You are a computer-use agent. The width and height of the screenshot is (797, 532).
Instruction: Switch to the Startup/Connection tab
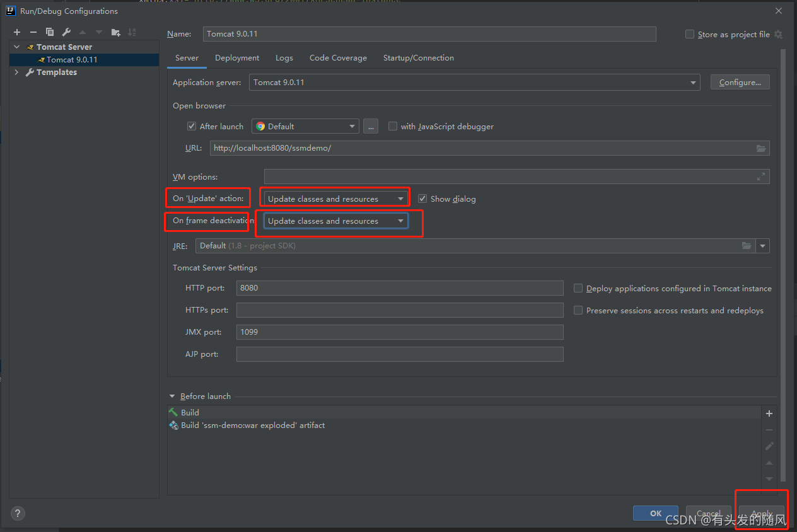(419, 58)
